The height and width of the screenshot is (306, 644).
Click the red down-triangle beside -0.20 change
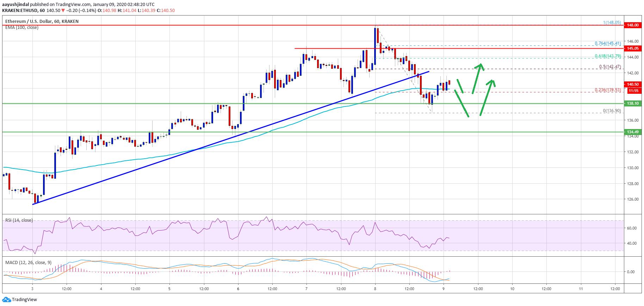(x=63, y=11)
